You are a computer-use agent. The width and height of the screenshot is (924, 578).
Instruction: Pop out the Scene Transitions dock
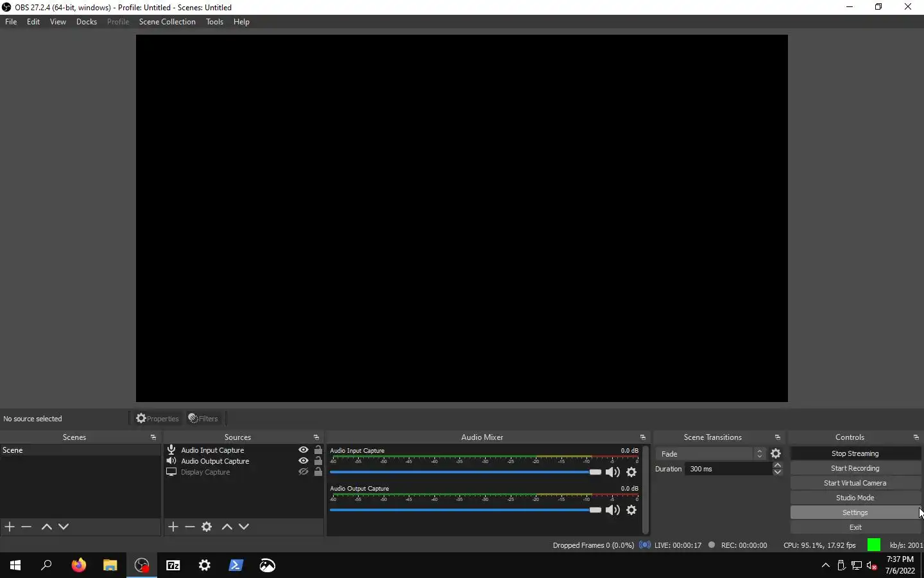point(778,437)
